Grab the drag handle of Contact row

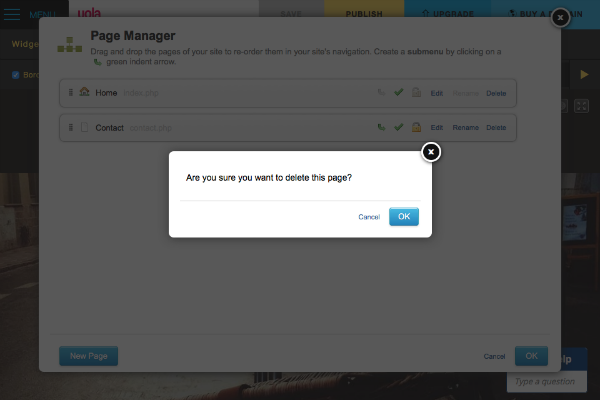[x=71, y=127]
